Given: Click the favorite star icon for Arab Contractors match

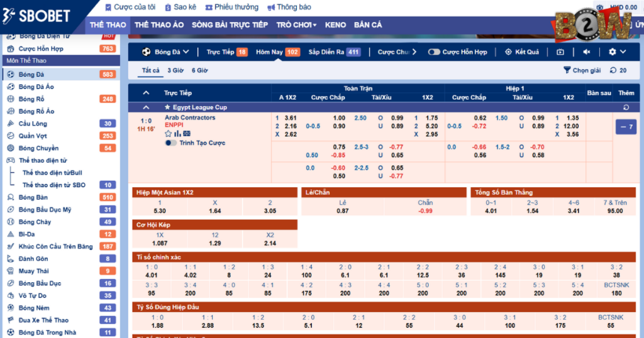Looking at the screenshot, I should point(168,134).
